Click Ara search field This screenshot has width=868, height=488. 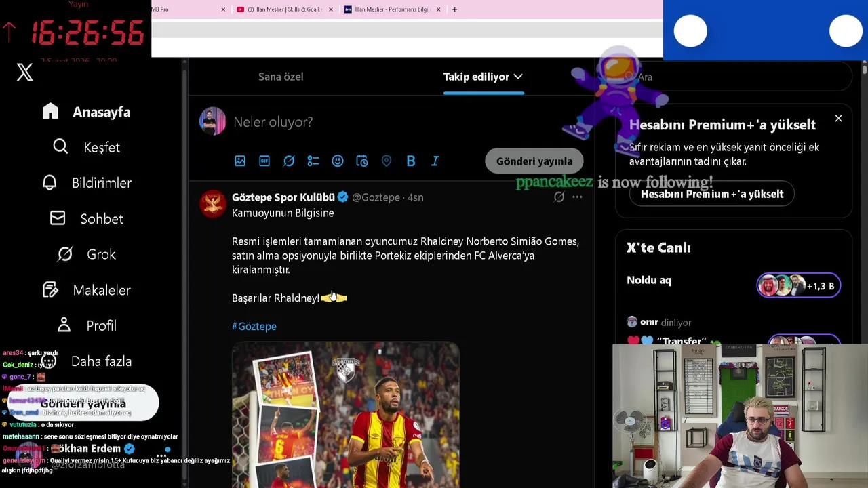(734, 77)
